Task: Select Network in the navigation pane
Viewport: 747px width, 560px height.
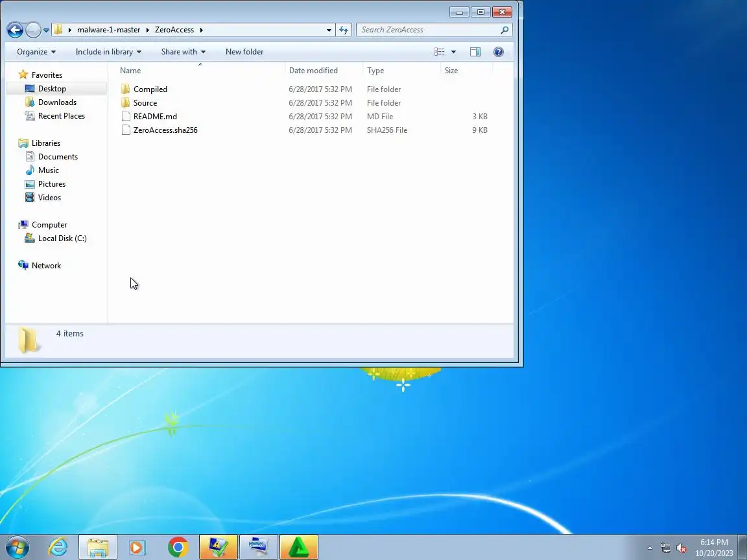Action: (x=46, y=266)
